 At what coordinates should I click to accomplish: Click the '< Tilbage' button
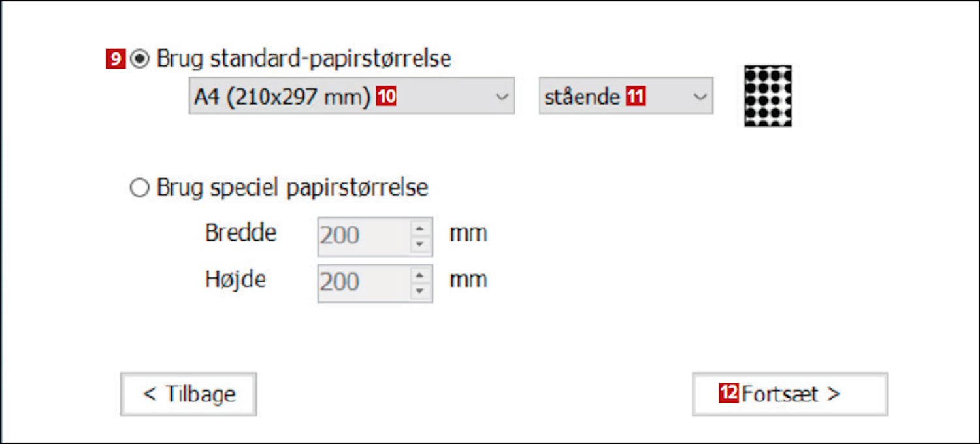point(188,394)
